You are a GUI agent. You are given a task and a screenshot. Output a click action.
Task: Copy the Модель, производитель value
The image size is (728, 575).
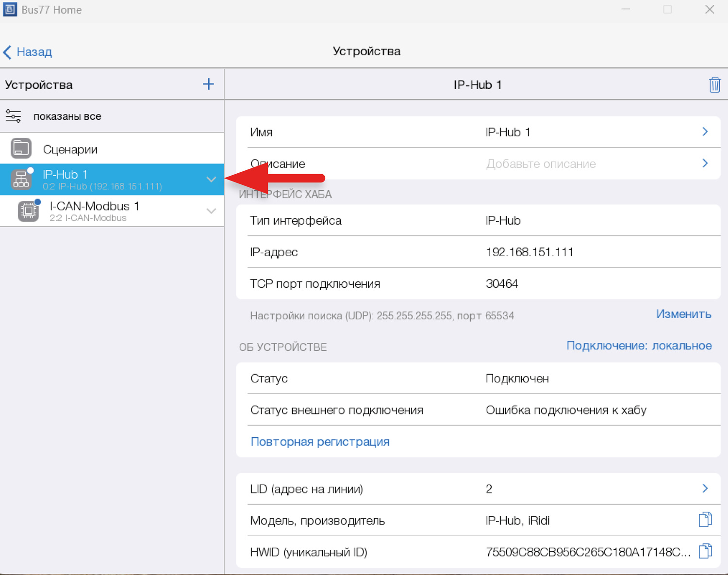(x=705, y=520)
